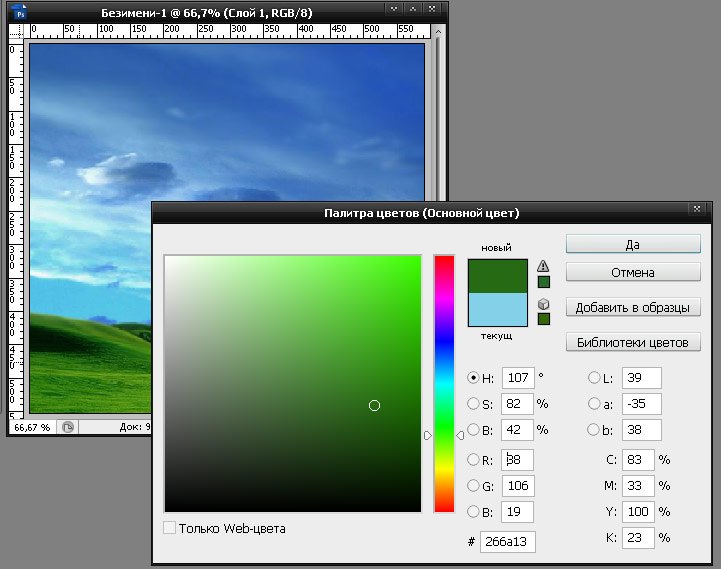Click the status bar preview icon beside zoom

click(x=68, y=426)
